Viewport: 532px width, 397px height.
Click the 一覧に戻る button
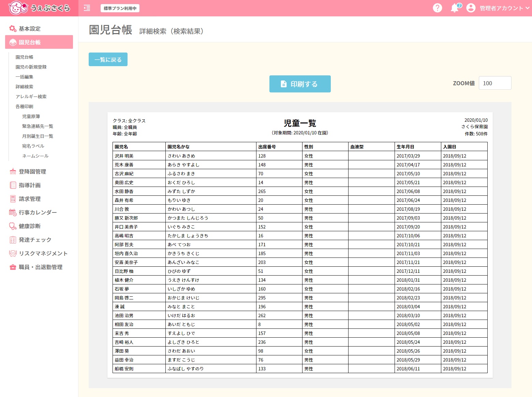(108, 59)
